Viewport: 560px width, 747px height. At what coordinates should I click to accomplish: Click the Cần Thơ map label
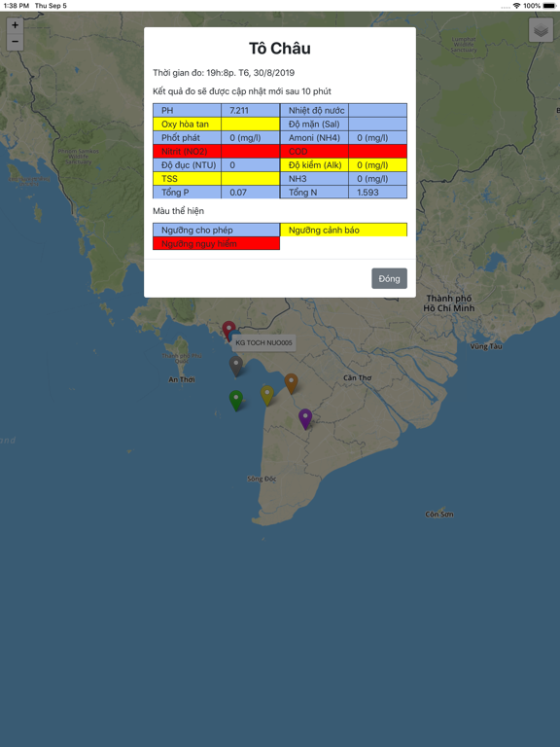[357, 377]
